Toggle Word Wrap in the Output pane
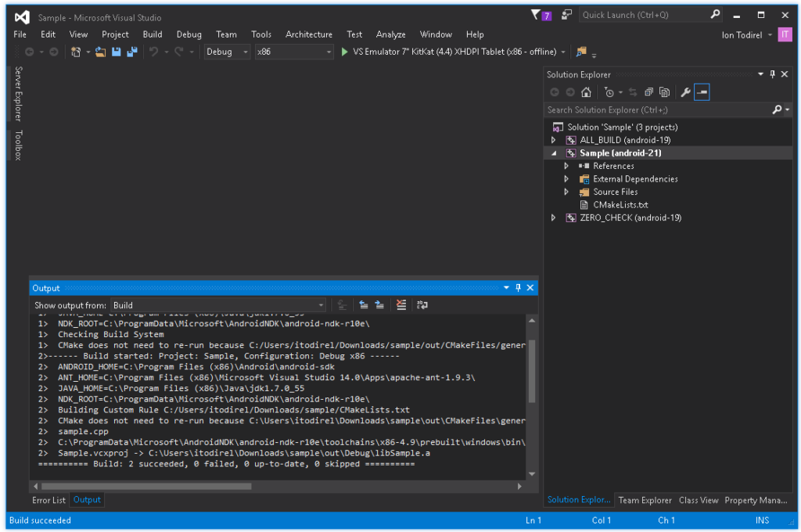The width and height of the screenshot is (801, 532). (x=421, y=305)
